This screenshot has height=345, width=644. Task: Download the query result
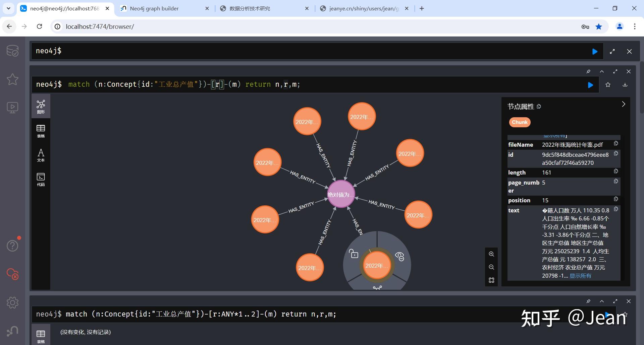click(x=625, y=84)
